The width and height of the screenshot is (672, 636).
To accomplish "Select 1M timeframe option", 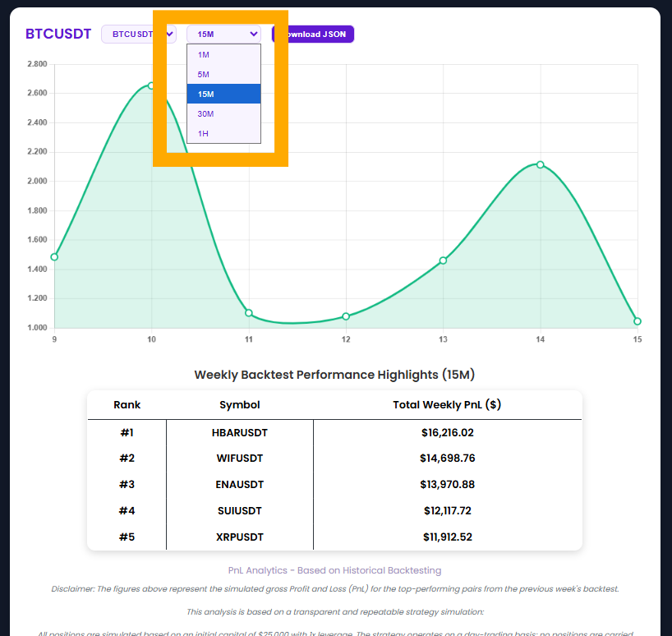I will [x=223, y=55].
